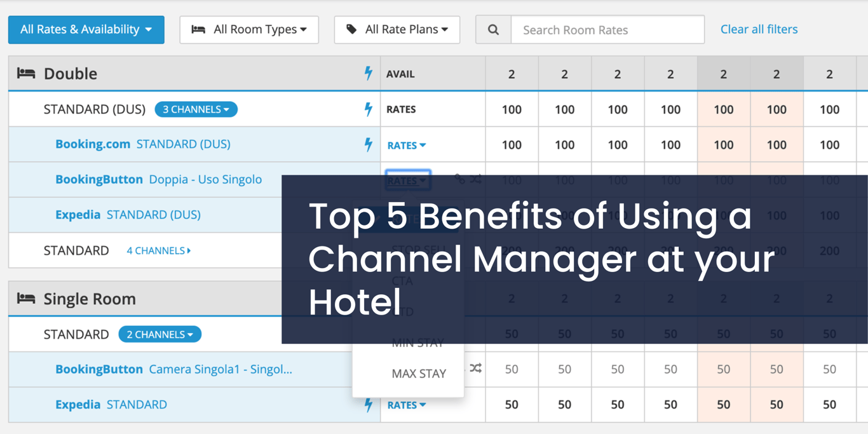868x434 pixels.
Task: Expand the 4 CHANNELS list under STANDARD
Action: (x=158, y=250)
